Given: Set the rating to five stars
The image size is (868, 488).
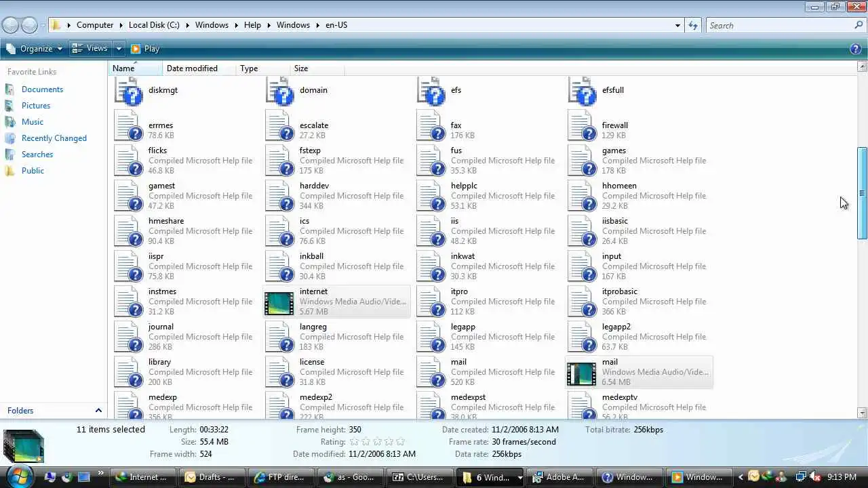Looking at the screenshot, I should tap(400, 442).
